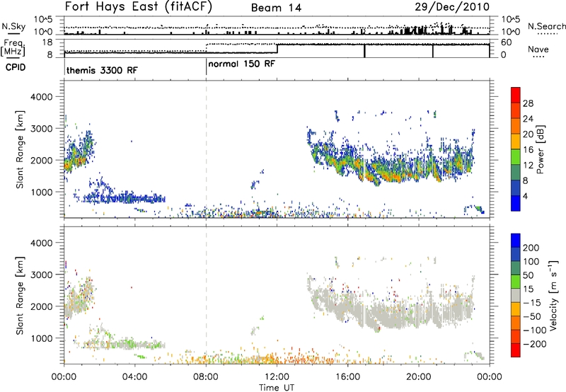Click the 'Slant Range [km]' label of power panel
The image size is (566, 392).
tap(20, 149)
